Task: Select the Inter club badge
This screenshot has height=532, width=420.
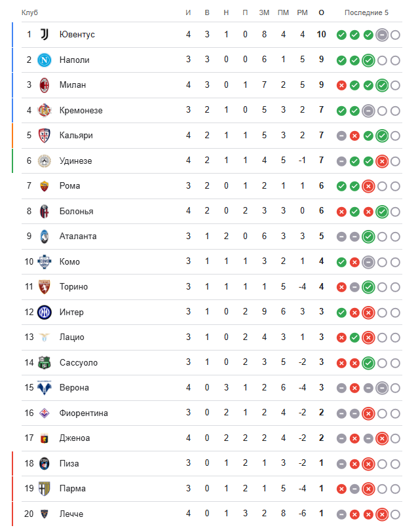Action: click(x=45, y=312)
